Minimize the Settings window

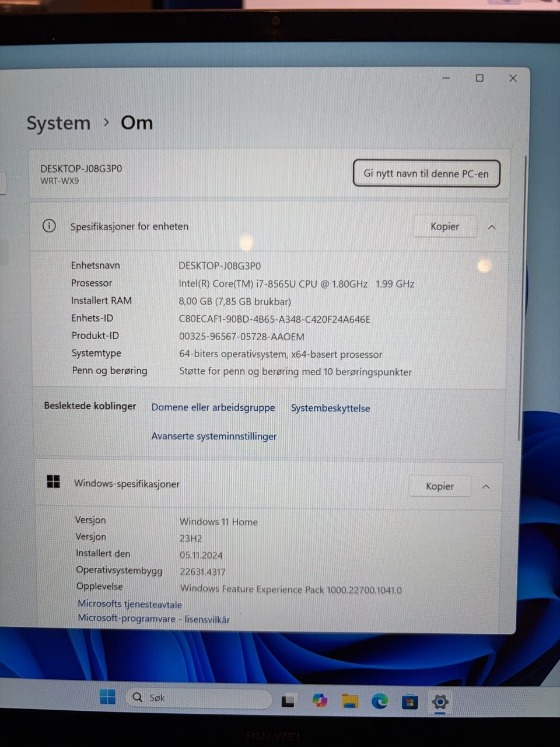pyautogui.click(x=447, y=78)
